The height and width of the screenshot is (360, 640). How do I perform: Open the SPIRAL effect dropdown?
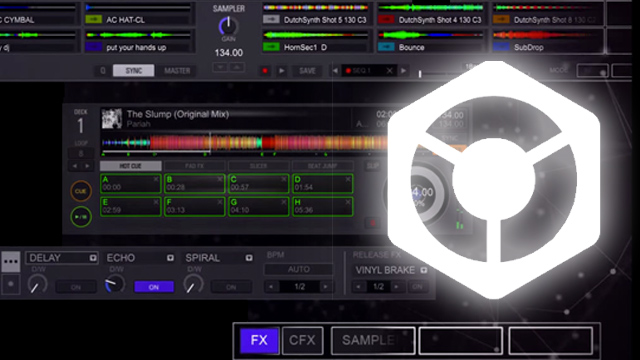click(249, 258)
